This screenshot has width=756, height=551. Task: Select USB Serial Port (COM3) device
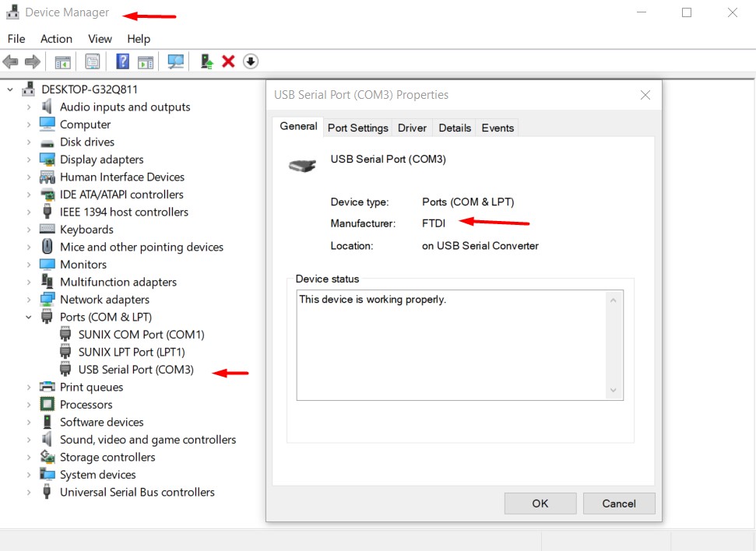135,370
